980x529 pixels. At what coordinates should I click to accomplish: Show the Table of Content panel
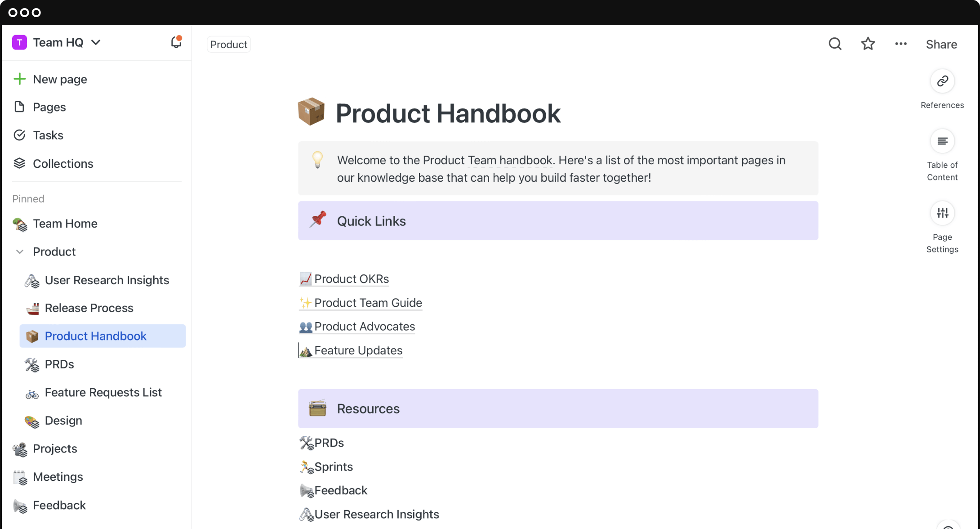pyautogui.click(x=942, y=141)
